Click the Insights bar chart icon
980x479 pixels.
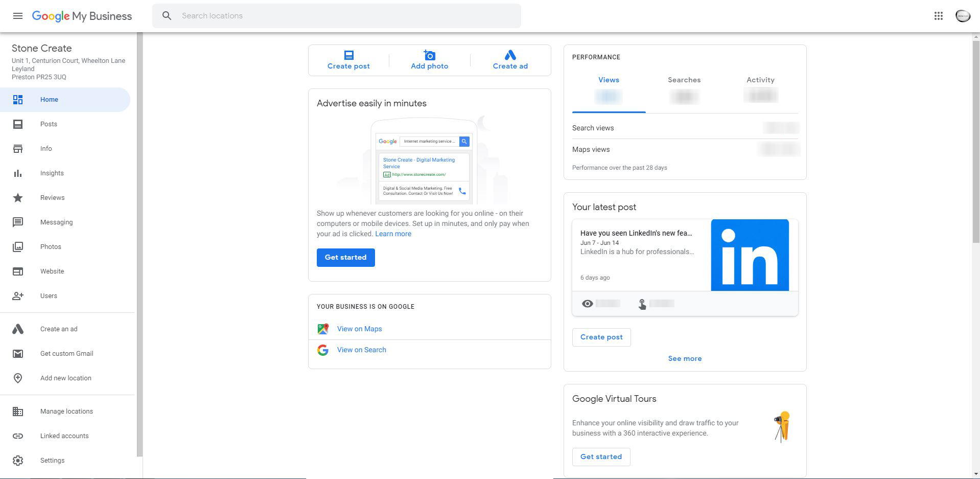(18, 173)
